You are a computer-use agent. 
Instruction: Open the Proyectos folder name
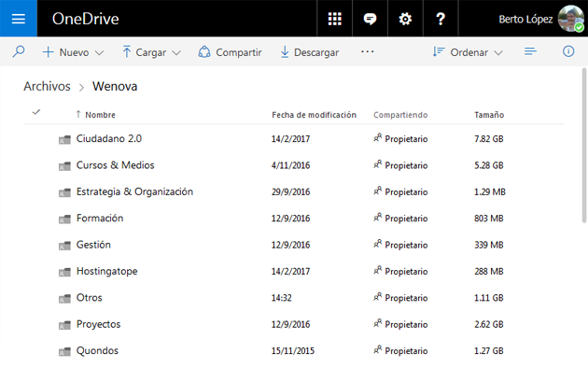pyautogui.click(x=98, y=324)
